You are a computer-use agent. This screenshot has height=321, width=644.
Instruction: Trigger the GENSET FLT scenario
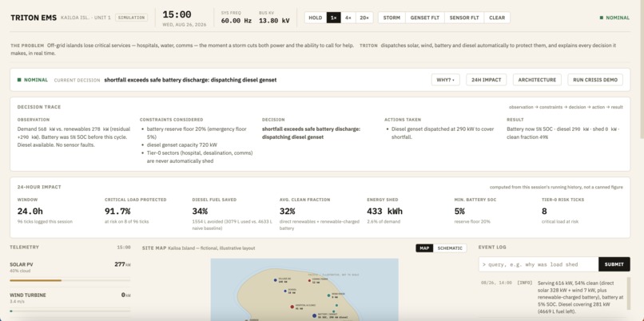(425, 18)
